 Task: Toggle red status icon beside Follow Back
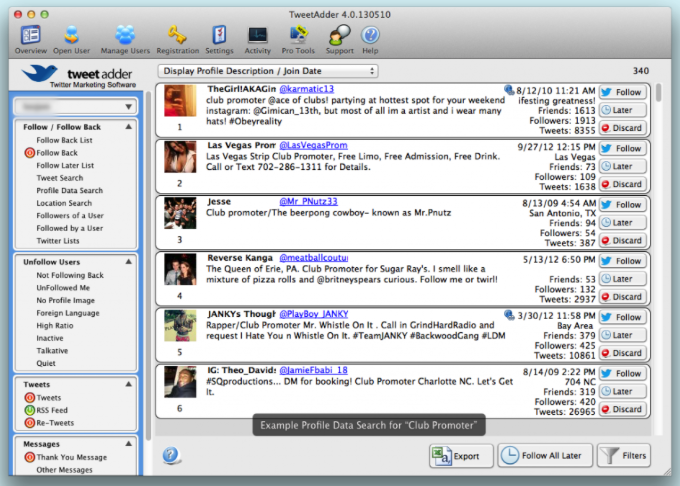[x=29, y=153]
